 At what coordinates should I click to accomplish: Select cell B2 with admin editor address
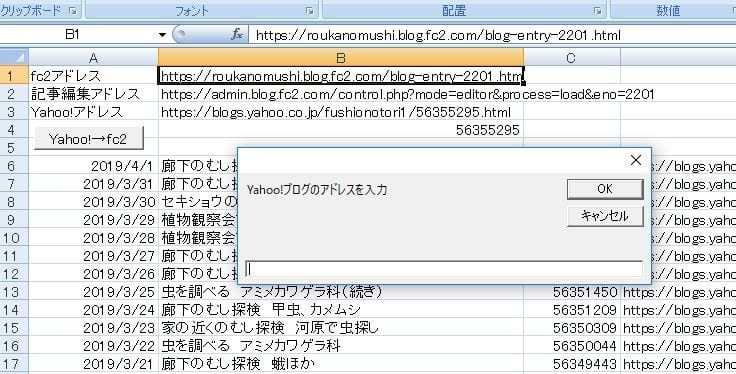341,94
